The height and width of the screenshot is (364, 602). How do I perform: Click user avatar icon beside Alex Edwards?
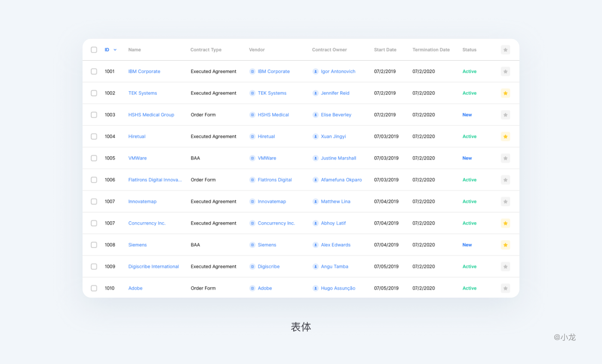click(x=316, y=245)
